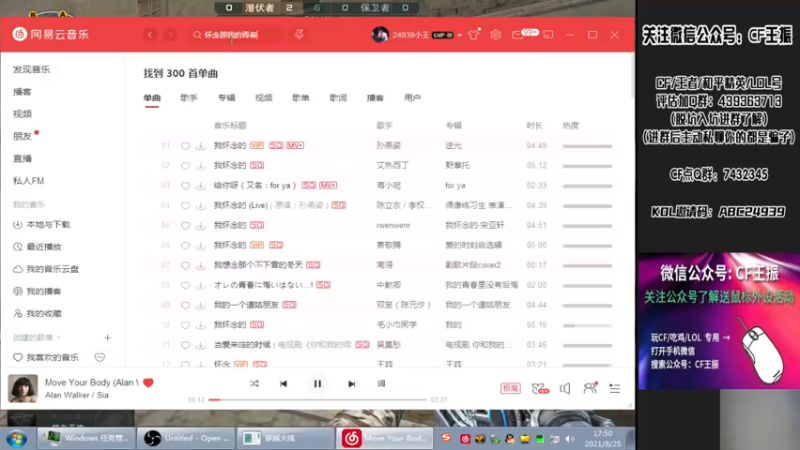800x450 pixels.
Task: Change audio quality with 极高 button
Action: [x=510, y=388]
